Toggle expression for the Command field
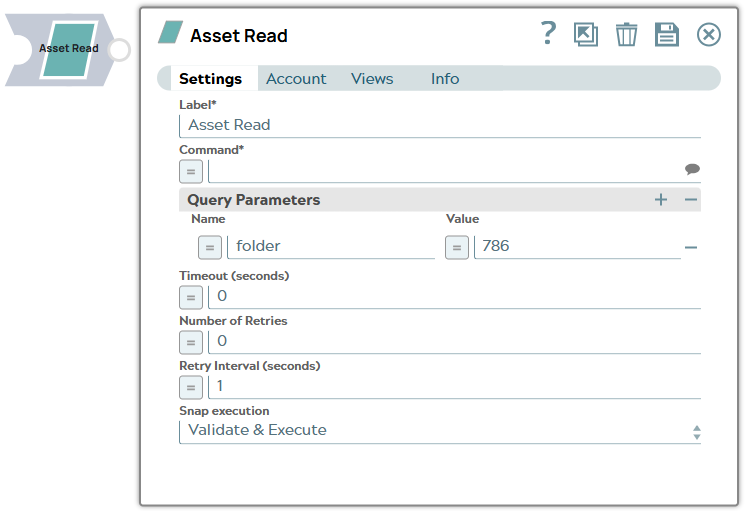Screen dimensions: 746x511 191,172
